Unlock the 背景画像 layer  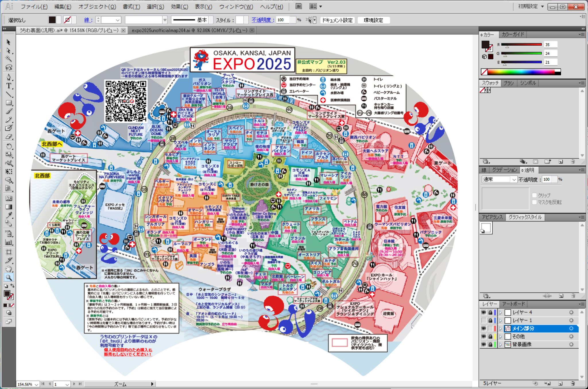(490, 344)
